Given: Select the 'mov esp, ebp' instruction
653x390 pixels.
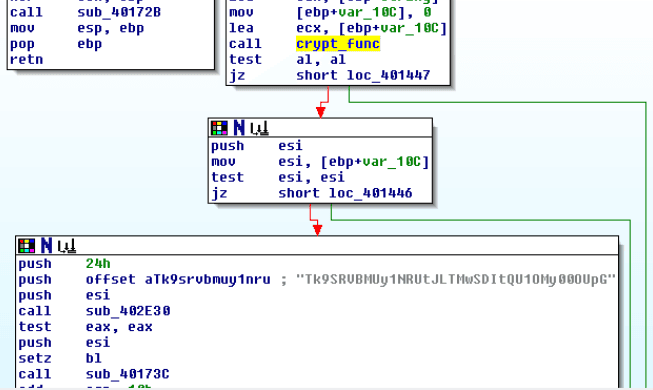Looking at the screenshot, I should pos(77,28).
